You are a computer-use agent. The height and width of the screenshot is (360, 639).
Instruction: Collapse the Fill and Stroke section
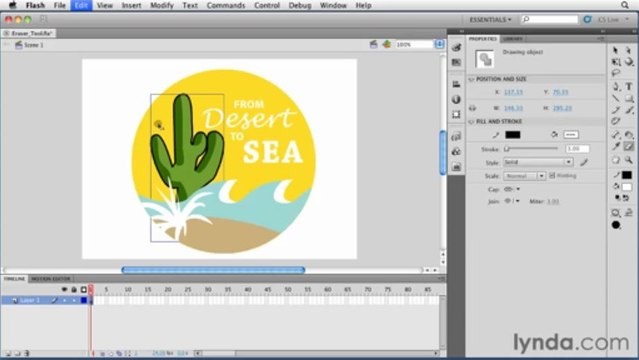[472, 121]
